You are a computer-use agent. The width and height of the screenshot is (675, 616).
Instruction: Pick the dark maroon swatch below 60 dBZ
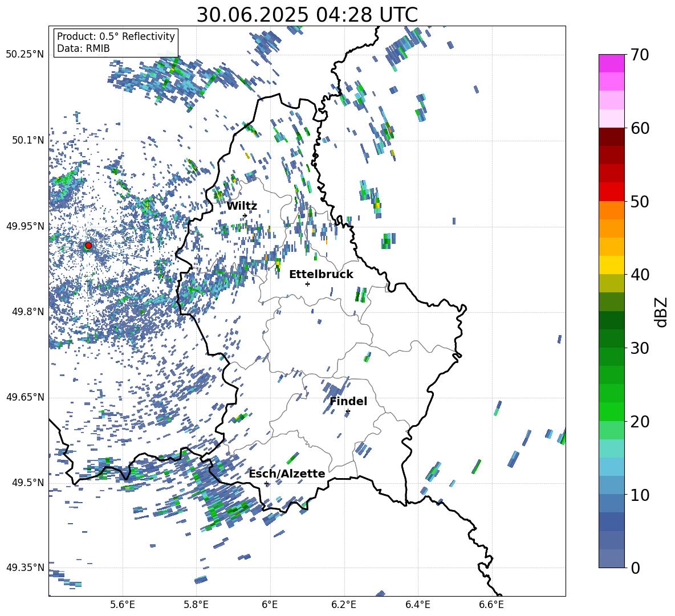click(x=611, y=137)
